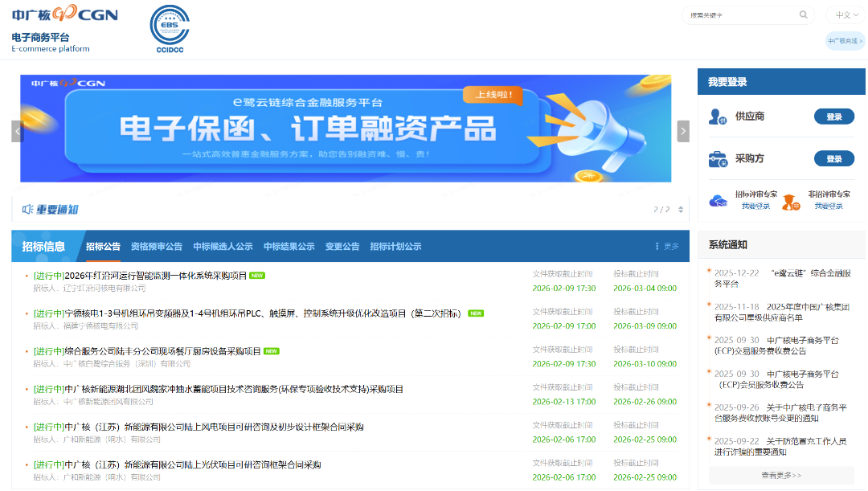The image size is (868, 491).
Task: Click the search magnifier icon
Action: pyautogui.click(x=803, y=14)
